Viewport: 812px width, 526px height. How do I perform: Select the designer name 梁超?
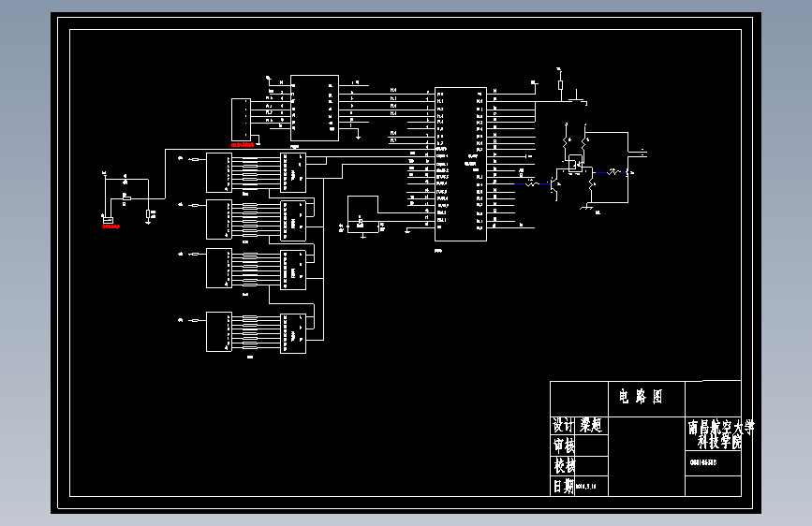pyautogui.click(x=591, y=426)
